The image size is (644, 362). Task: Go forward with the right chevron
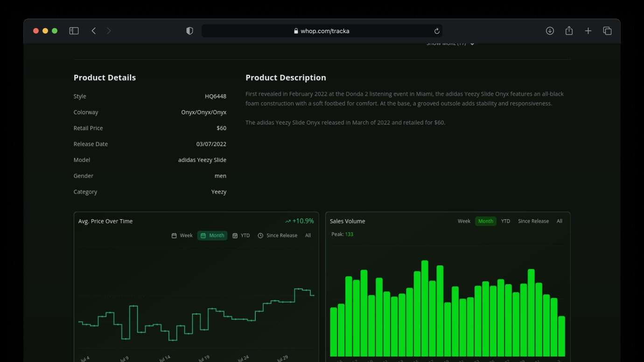coord(109,31)
